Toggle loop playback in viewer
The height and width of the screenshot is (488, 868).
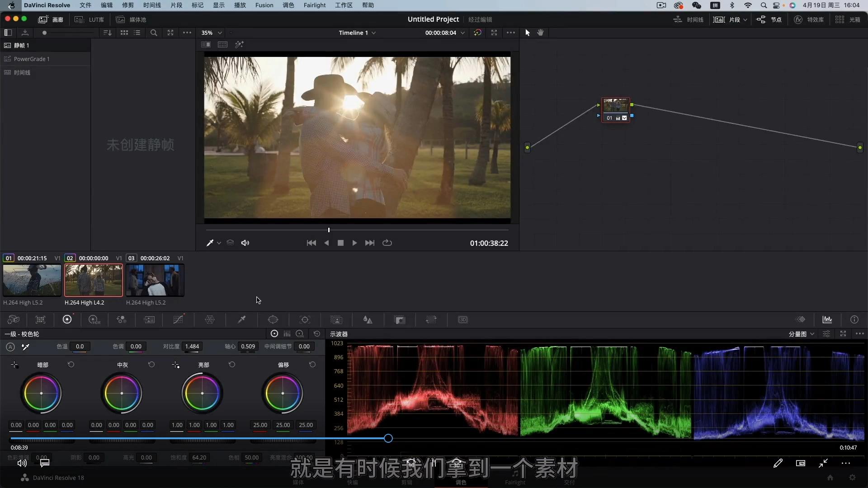point(387,243)
